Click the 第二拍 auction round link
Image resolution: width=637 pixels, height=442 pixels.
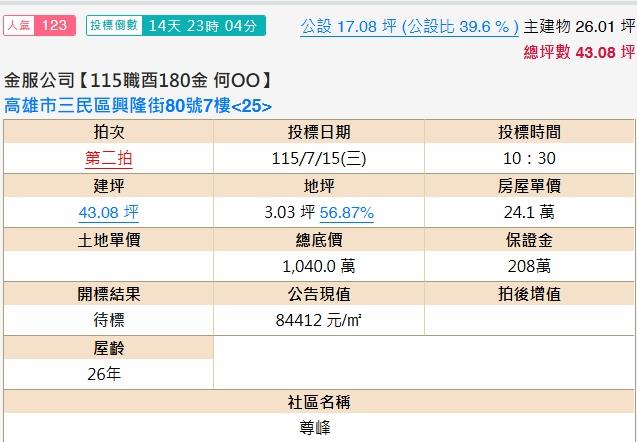coord(108,158)
